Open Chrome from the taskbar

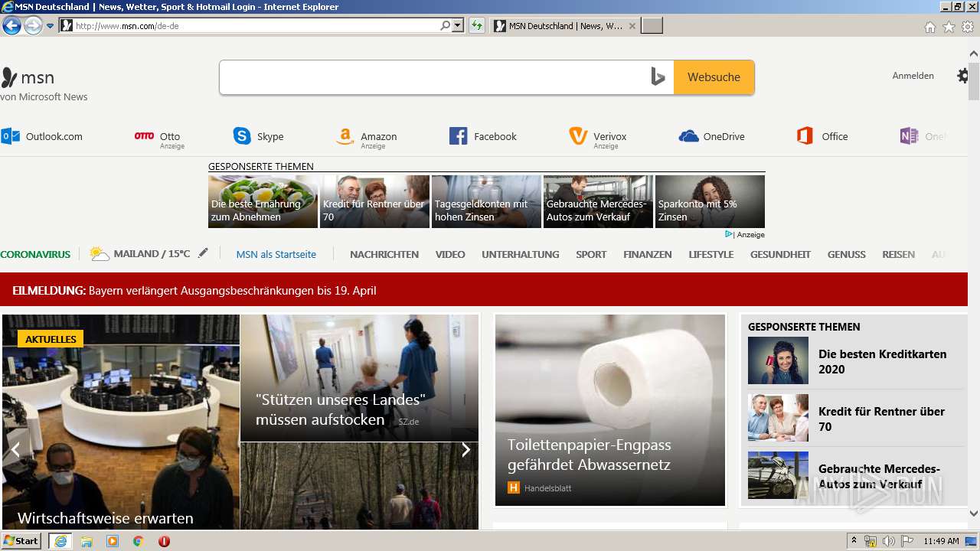click(x=138, y=541)
